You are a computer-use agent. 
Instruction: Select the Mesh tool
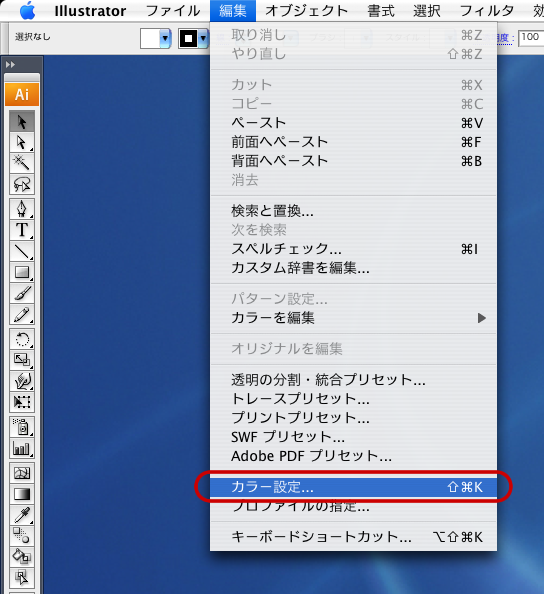(x=22, y=473)
